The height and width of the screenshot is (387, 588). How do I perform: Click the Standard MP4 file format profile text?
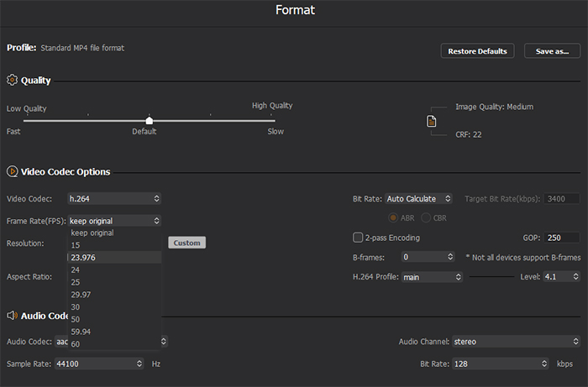coord(82,48)
